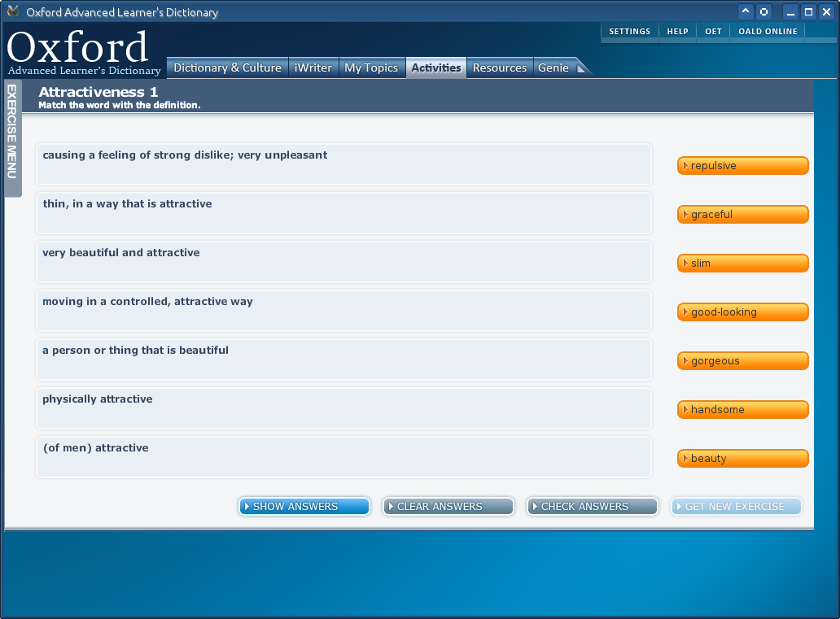Pick the 'good-looking' word tile
Viewport: 840px width, 619px height.
click(x=742, y=312)
